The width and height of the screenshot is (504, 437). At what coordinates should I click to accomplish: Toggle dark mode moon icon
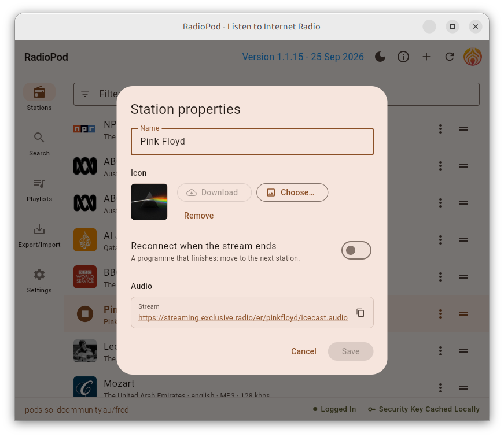pyautogui.click(x=380, y=57)
